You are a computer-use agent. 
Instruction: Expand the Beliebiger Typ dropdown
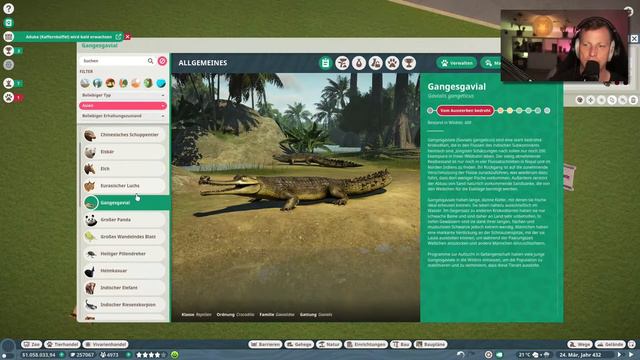coord(123,95)
